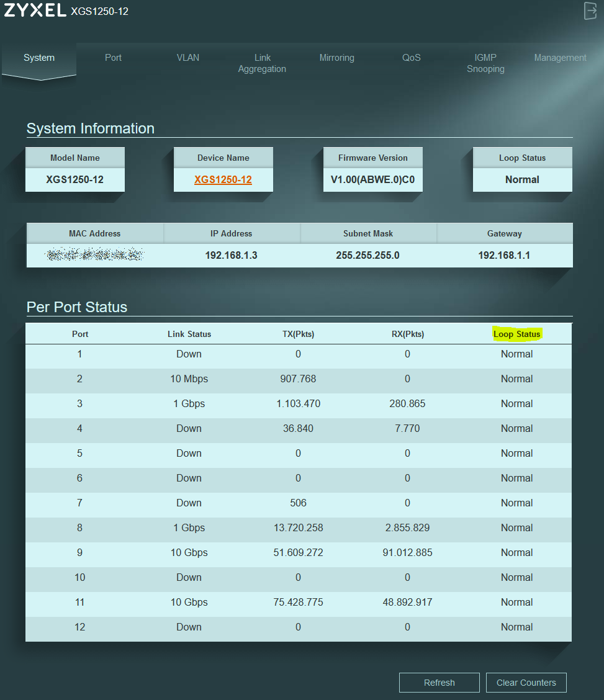Open the VLAN tab
Viewport: 604px width, 700px height.
[x=188, y=58]
